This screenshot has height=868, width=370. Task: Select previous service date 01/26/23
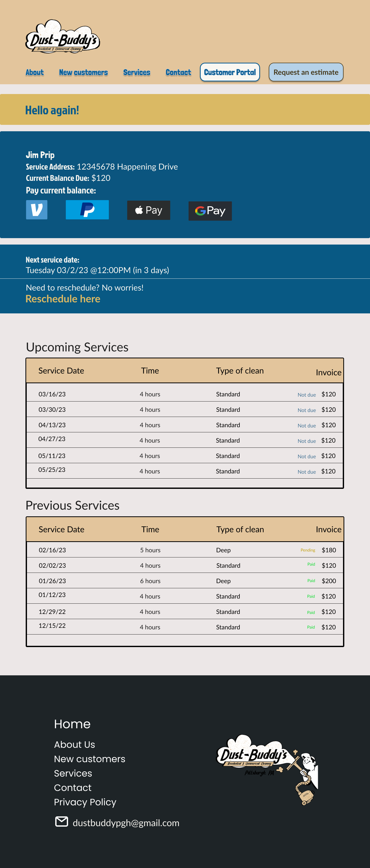[53, 581]
